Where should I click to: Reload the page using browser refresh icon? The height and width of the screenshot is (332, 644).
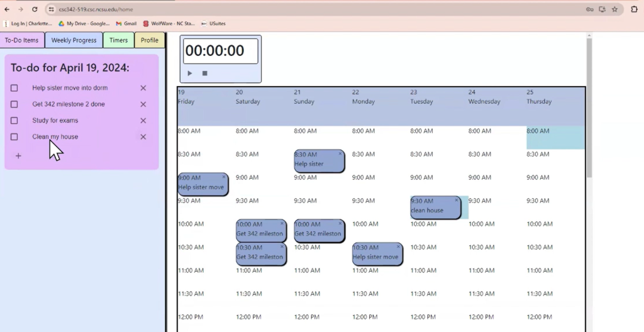click(35, 9)
